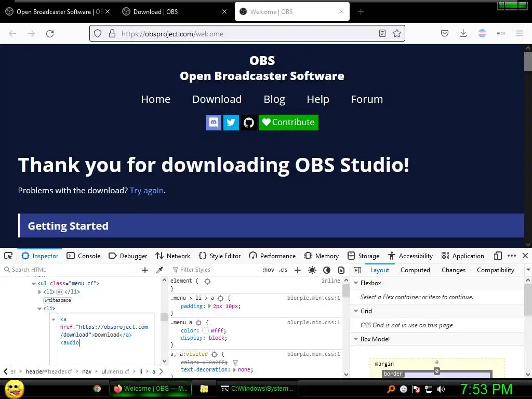
Task: Click the Blog nav link
Action: point(274,99)
